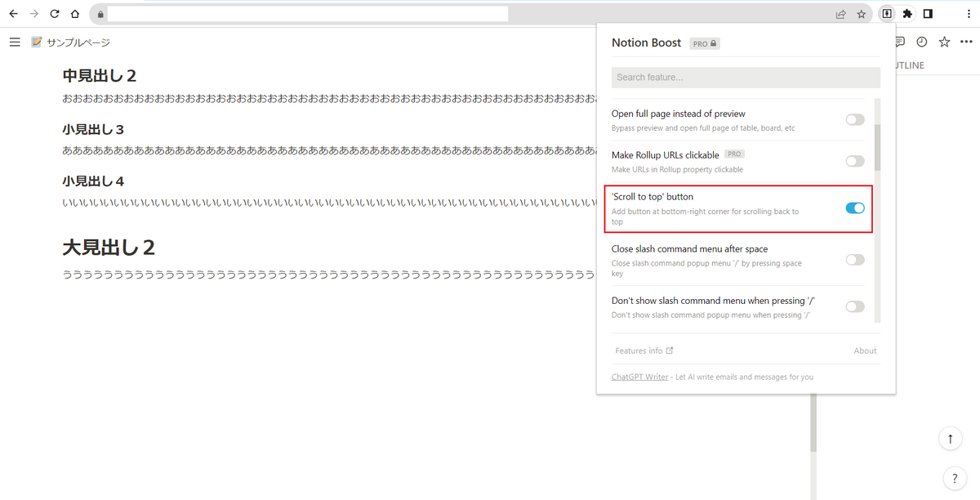Click the 中見出し２ heading text
Screen dimensions: 980x500
pyautogui.click(x=100, y=76)
